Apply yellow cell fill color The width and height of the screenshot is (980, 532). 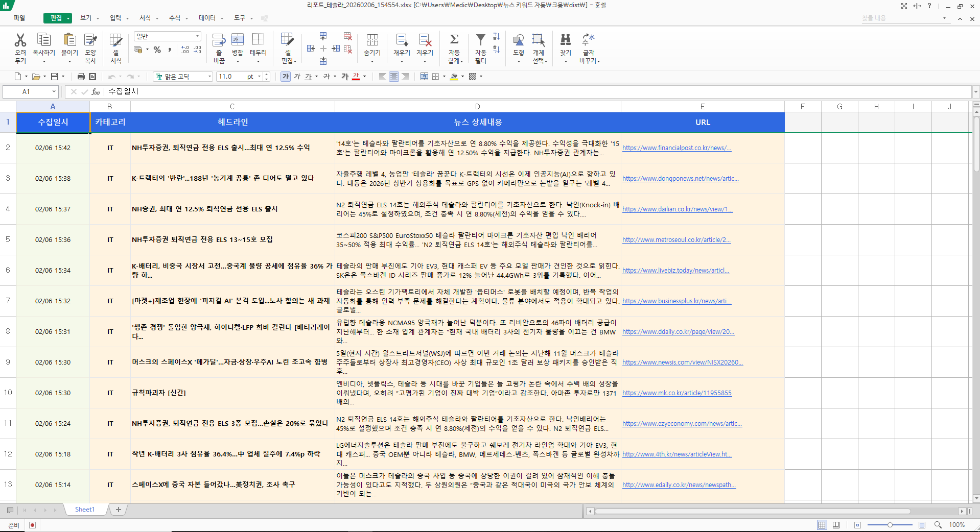point(454,77)
